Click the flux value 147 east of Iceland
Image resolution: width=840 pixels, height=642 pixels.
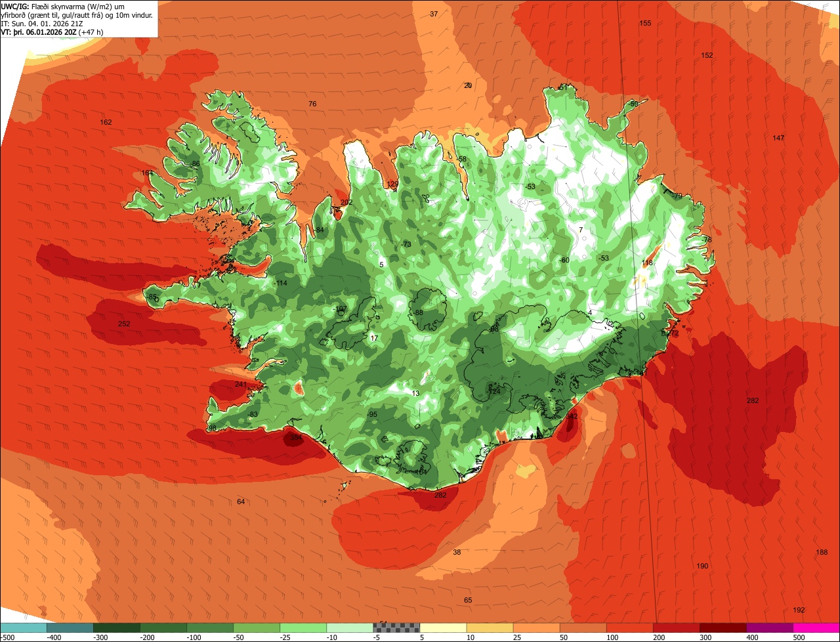pyautogui.click(x=778, y=138)
